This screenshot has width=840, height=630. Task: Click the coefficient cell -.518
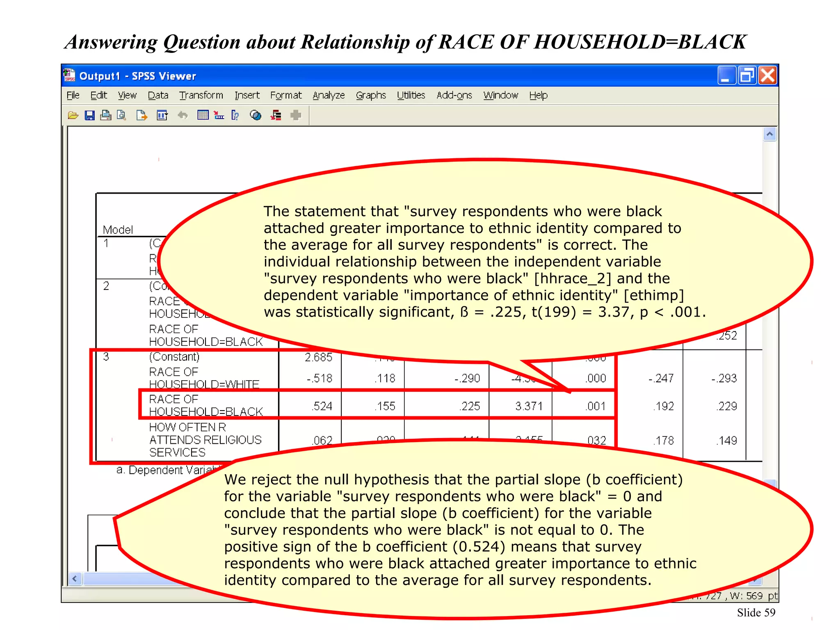pyautogui.click(x=320, y=378)
